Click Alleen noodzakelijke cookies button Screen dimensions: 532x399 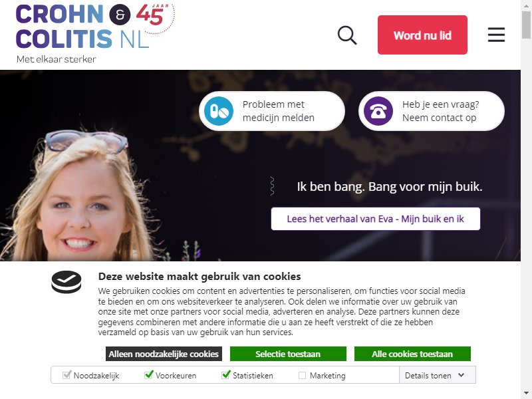click(x=164, y=354)
